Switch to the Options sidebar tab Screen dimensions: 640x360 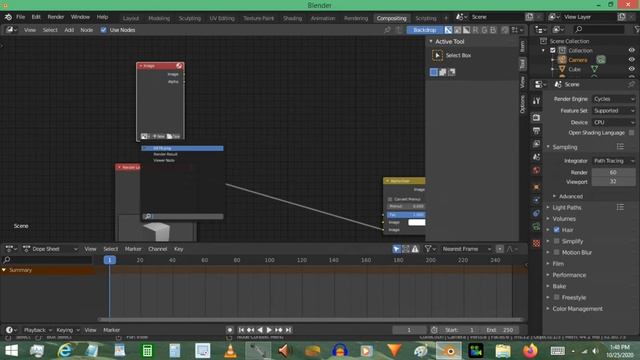pyautogui.click(x=522, y=104)
